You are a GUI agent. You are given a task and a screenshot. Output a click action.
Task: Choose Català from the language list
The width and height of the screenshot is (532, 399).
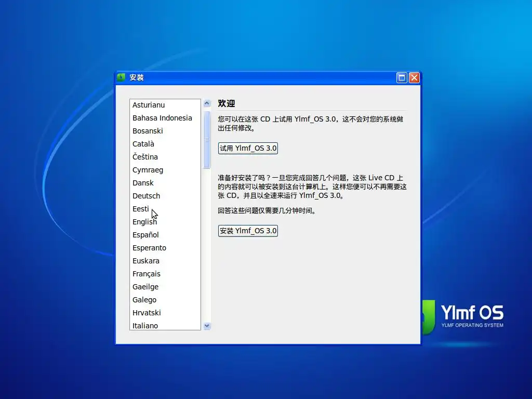(x=165, y=144)
